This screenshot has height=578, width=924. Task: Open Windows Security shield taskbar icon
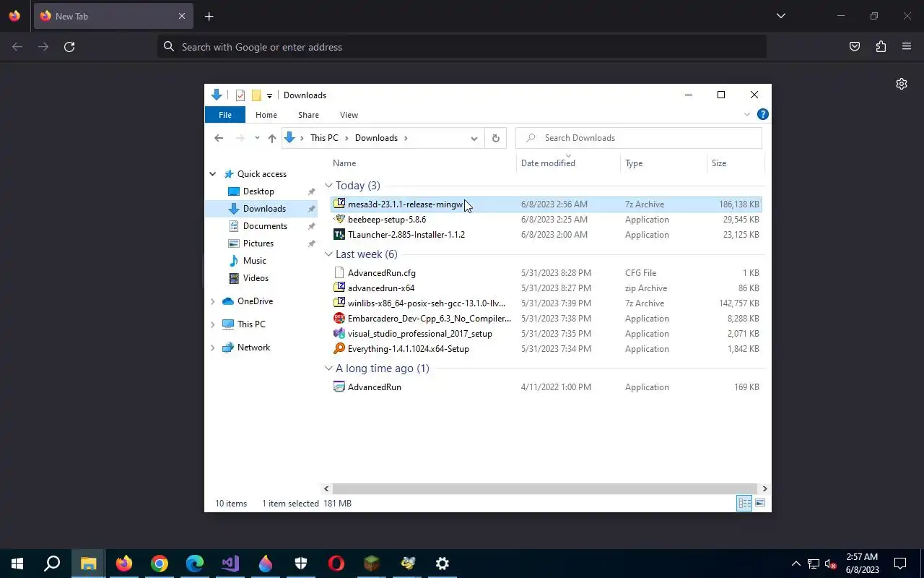point(301,564)
